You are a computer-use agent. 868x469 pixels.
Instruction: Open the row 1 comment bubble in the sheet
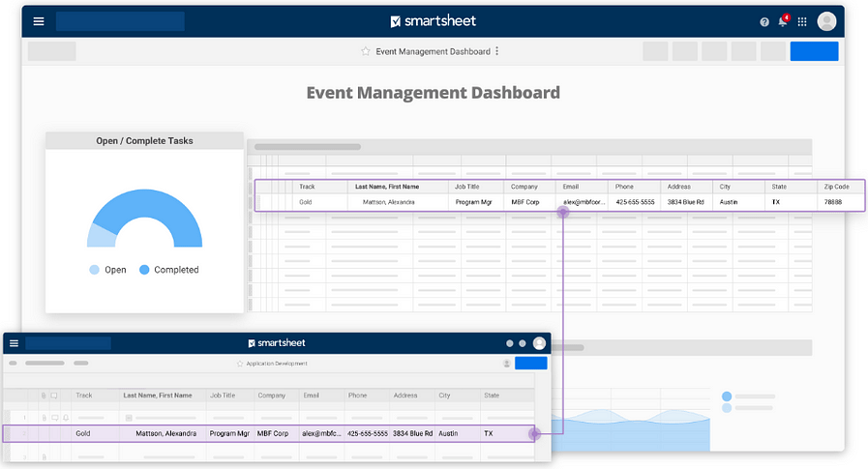(x=55, y=418)
